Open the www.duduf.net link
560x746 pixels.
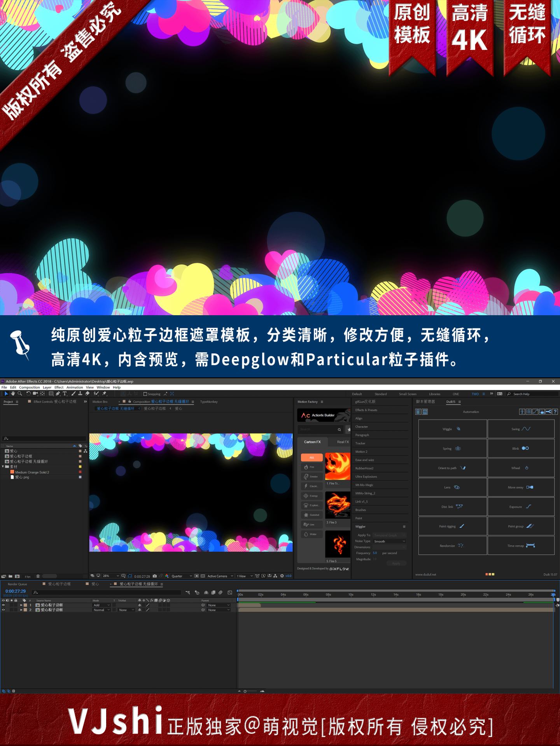tap(426, 574)
